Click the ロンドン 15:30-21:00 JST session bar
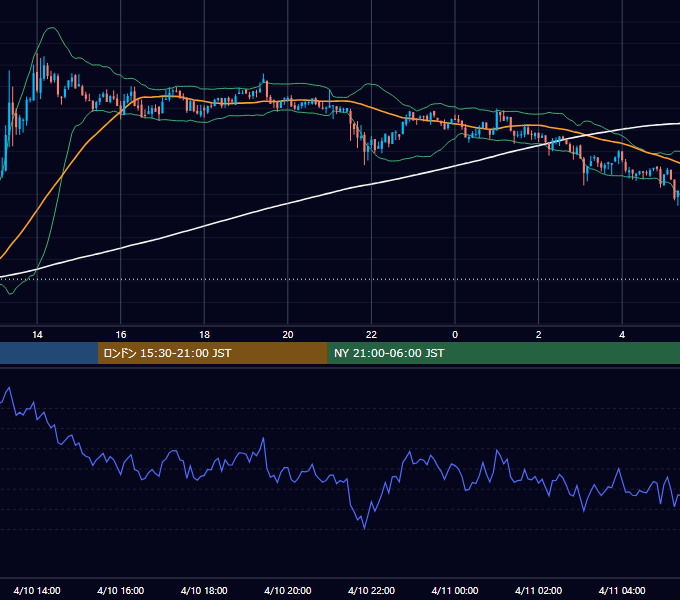 212,353
